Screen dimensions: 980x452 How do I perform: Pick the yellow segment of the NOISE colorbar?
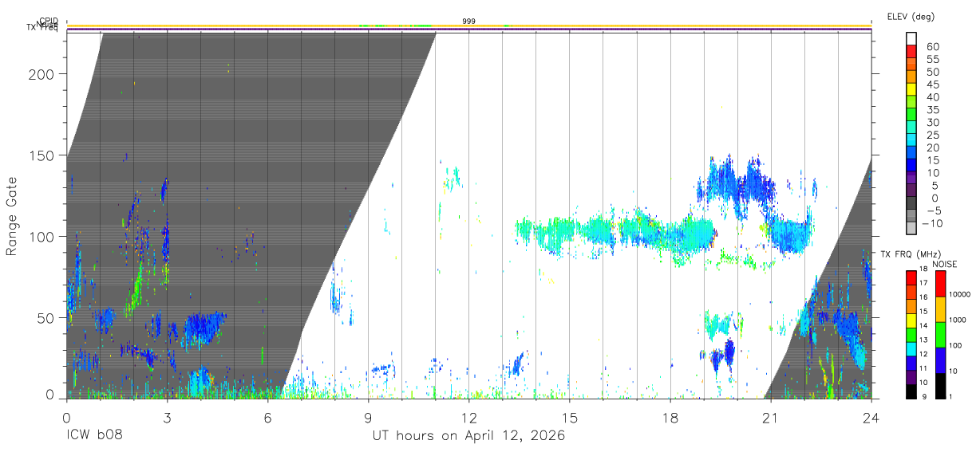[x=940, y=309]
